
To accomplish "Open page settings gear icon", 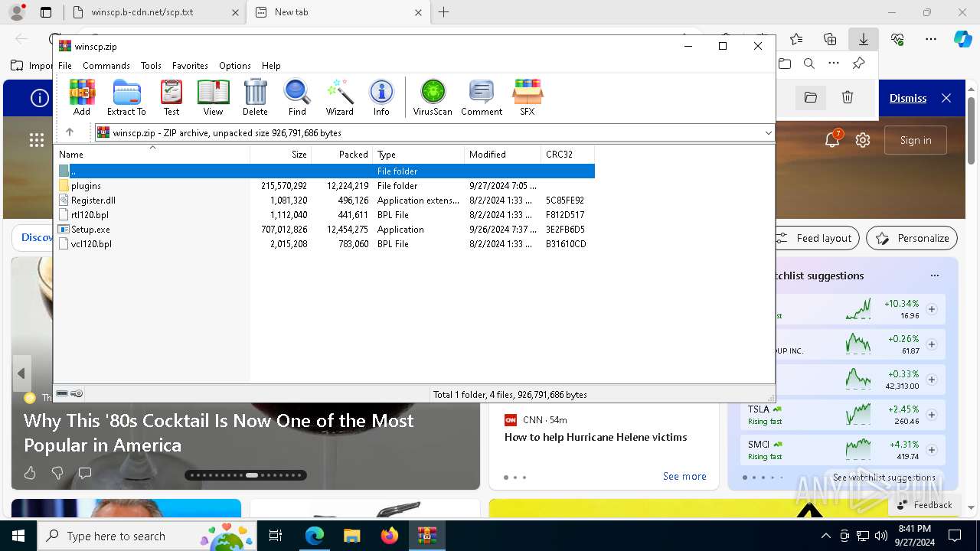I will (x=863, y=140).
